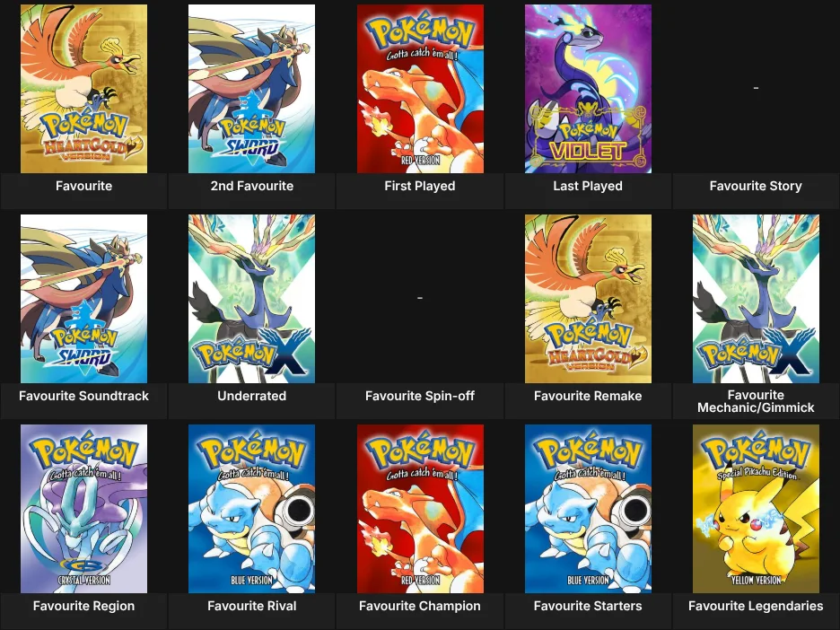
Task: Click the Blue Version cover above Favourite Rival
Action: coord(252,509)
